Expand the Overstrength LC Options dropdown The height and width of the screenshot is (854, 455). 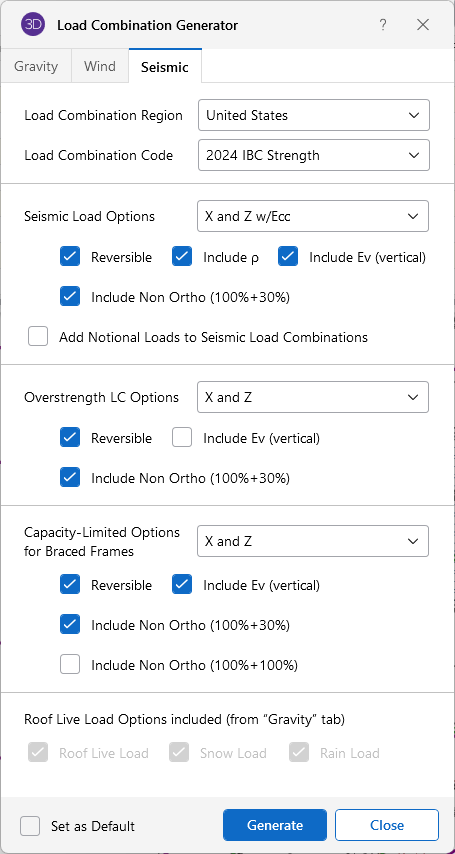pos(313,397)
